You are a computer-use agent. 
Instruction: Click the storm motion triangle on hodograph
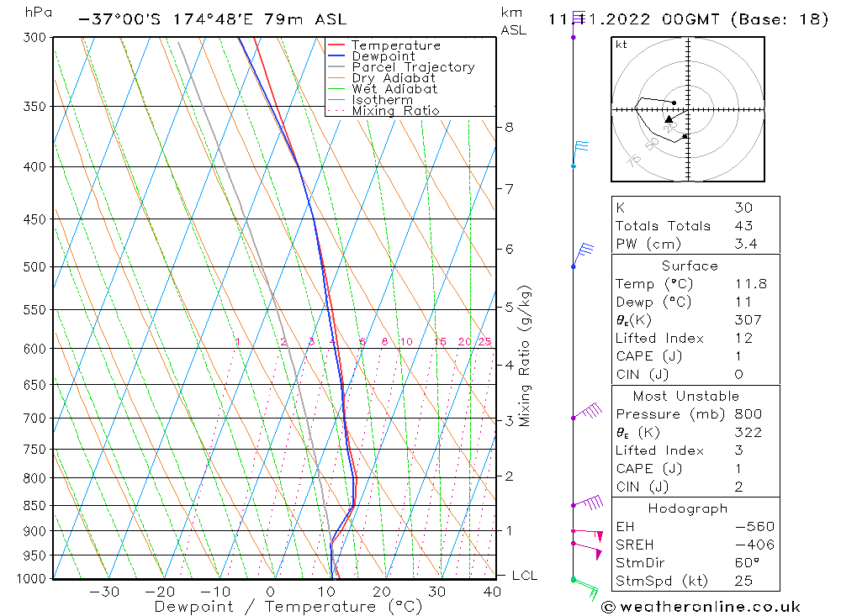669,119
